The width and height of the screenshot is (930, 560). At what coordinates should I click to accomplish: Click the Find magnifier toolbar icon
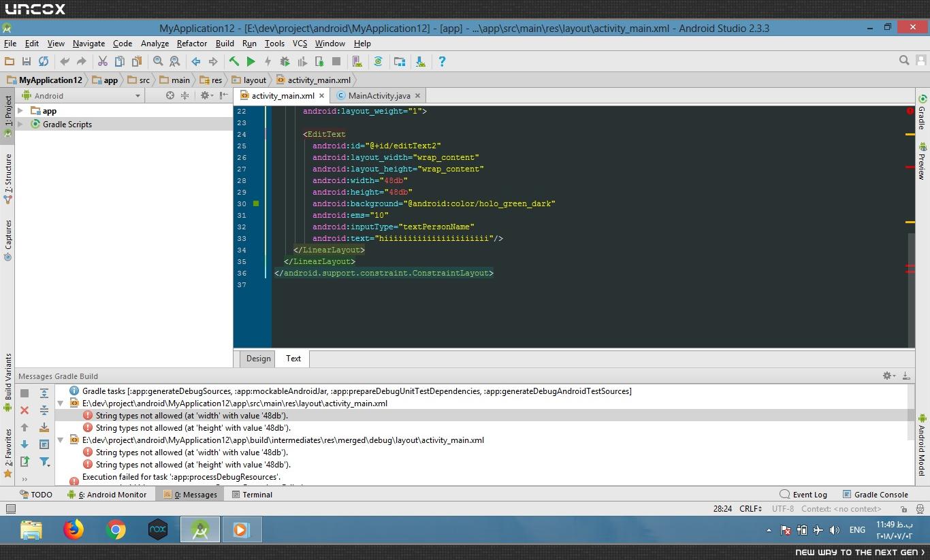[x=158, y=61]
